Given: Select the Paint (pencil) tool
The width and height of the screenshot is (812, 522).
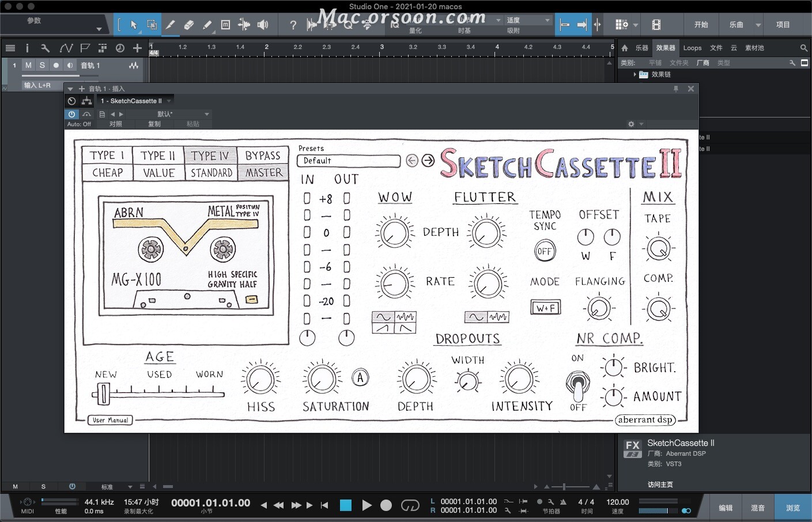Looking at the screenshot, I should point(207,25).
